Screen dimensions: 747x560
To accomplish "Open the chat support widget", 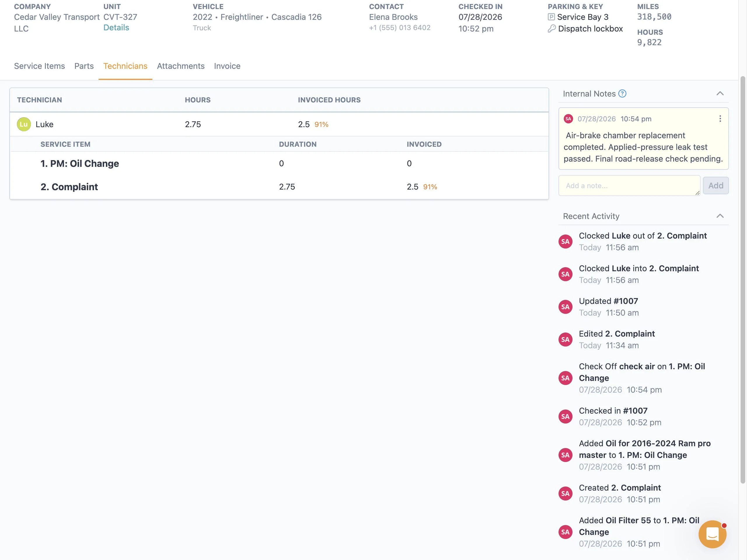I will [712, 534].
